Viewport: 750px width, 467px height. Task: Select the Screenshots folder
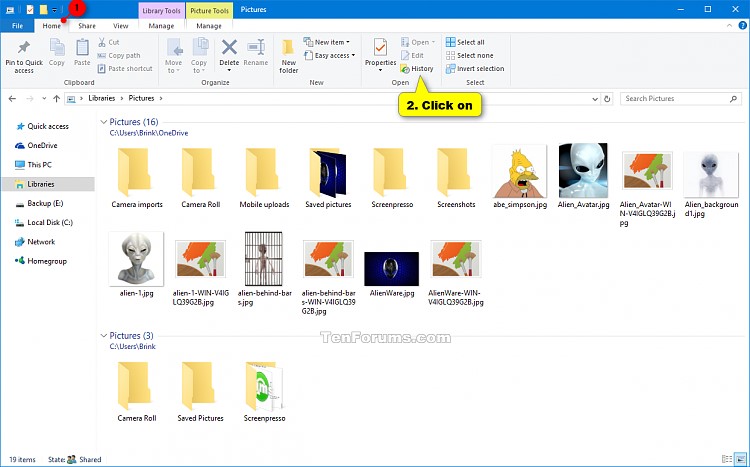click(456, 178)
